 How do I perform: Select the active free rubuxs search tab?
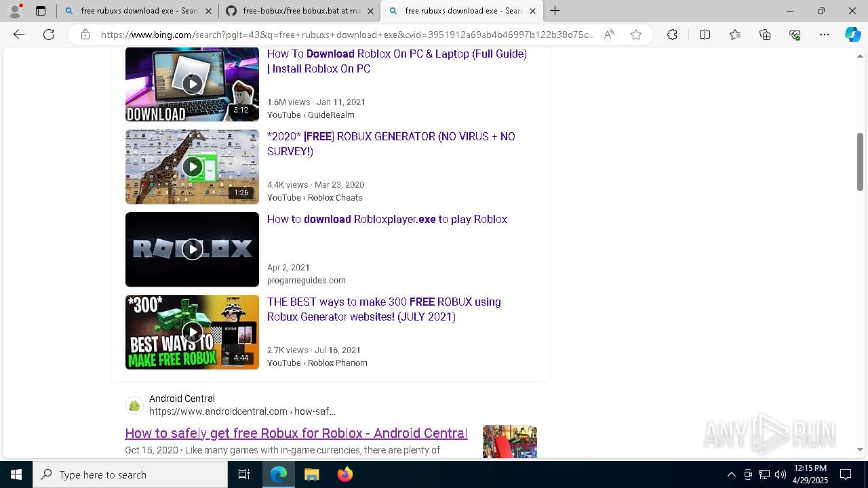[462, 11]
